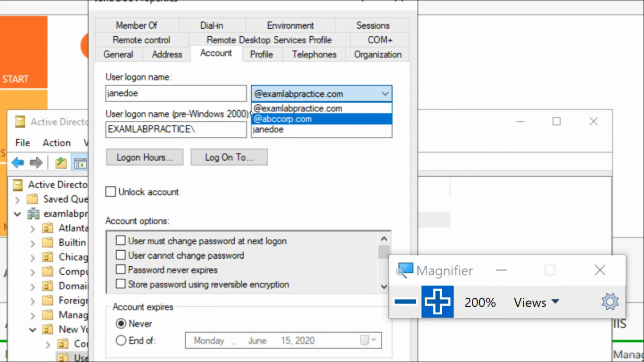The image size is (644, 362).
Task: Click the Back arrow in Active Directory toolbar
Action: (18, 163)
